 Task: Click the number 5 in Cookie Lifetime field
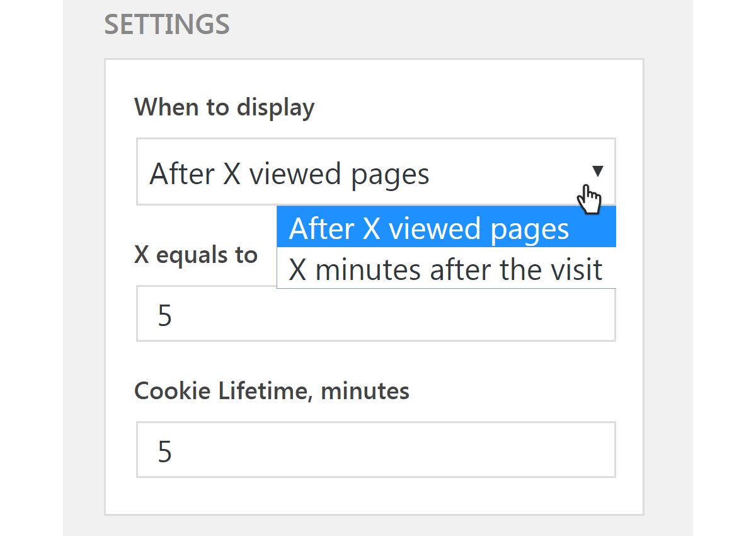pyautogui.click(x=164, y=452)
